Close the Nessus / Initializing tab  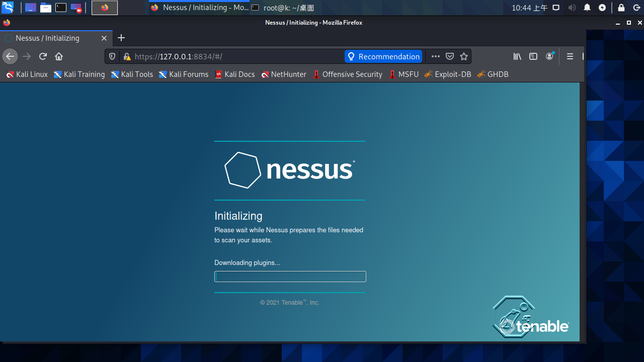[104, 38]
